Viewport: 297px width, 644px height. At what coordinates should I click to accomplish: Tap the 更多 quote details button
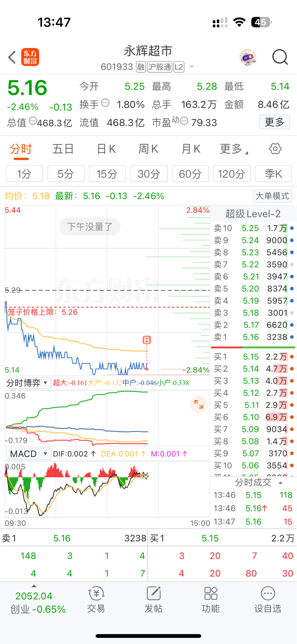275,122
